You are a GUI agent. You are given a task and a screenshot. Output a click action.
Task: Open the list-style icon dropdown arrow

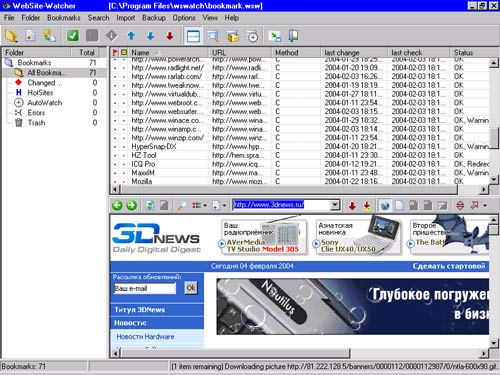point(205,206)
